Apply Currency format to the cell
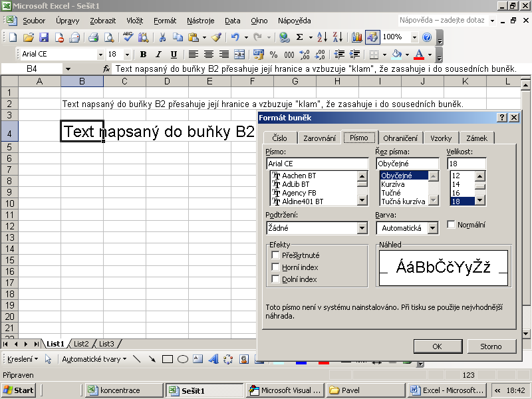 258,55
